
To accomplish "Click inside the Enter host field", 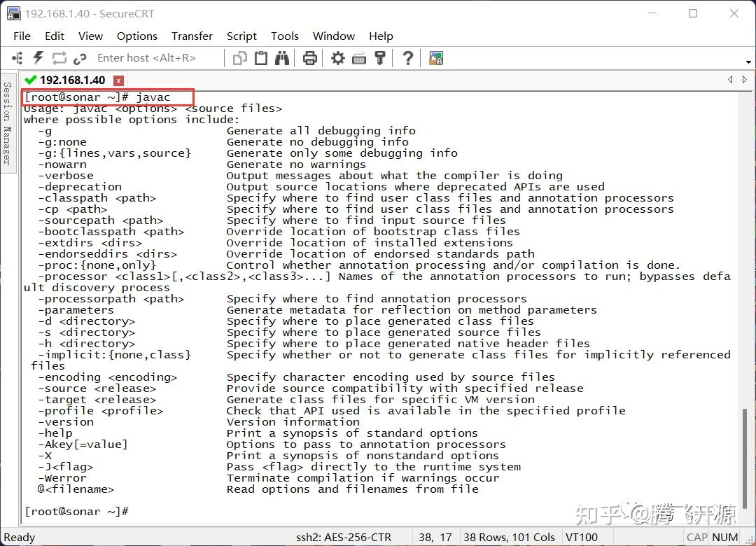I will (147, 58).
